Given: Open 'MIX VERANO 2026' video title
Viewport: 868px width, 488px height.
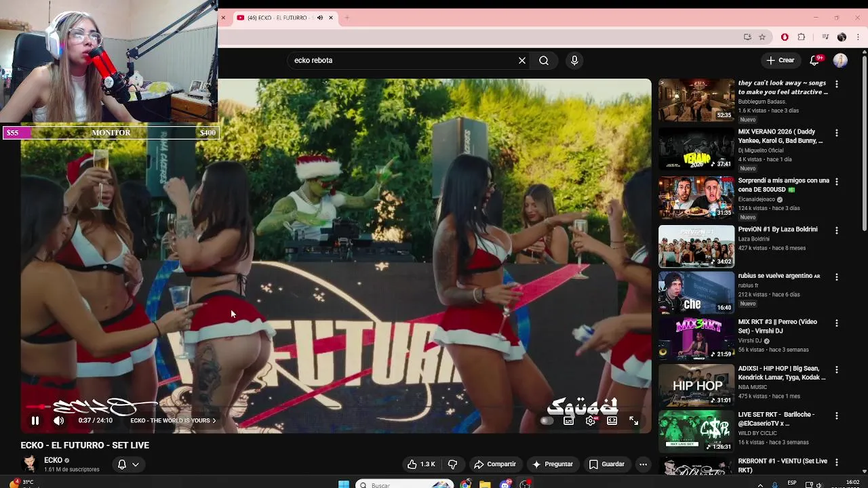Looking at the screenshot, I should pyautogui.click(x=781, y=136).
